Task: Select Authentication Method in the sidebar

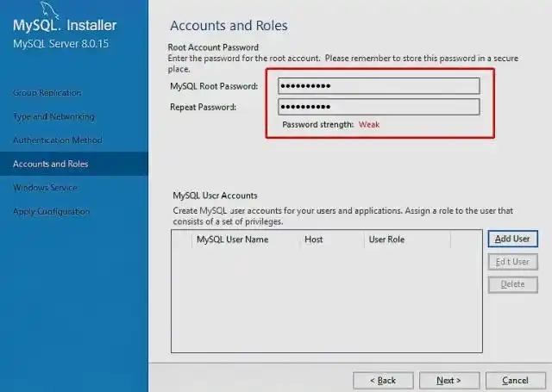Action: click(x=58, y=140)
